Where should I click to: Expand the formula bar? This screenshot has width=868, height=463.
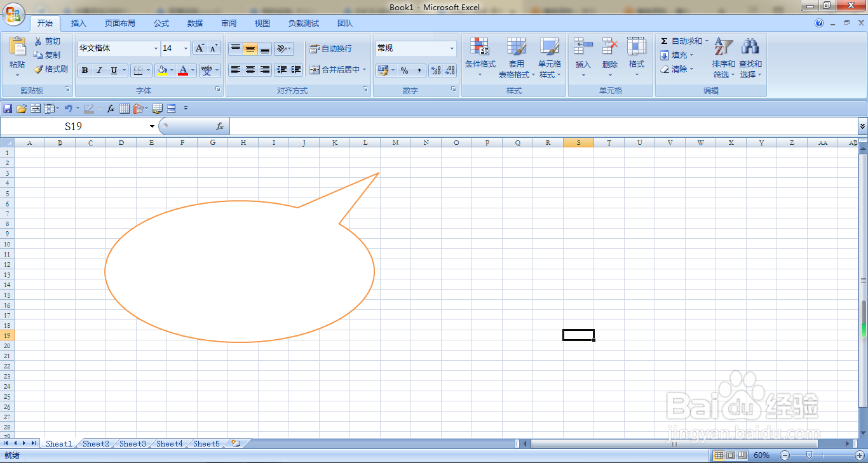click(x=862, y=126)
